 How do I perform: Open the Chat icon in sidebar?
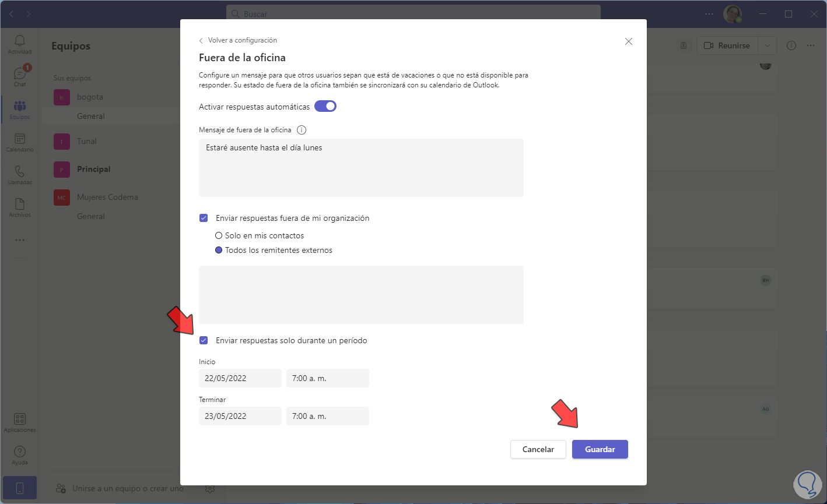point(20,76)
